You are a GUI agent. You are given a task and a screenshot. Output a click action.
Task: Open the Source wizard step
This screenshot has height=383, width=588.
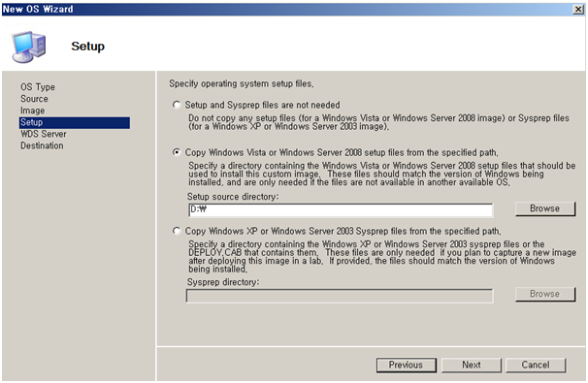[x=34, y=99]
